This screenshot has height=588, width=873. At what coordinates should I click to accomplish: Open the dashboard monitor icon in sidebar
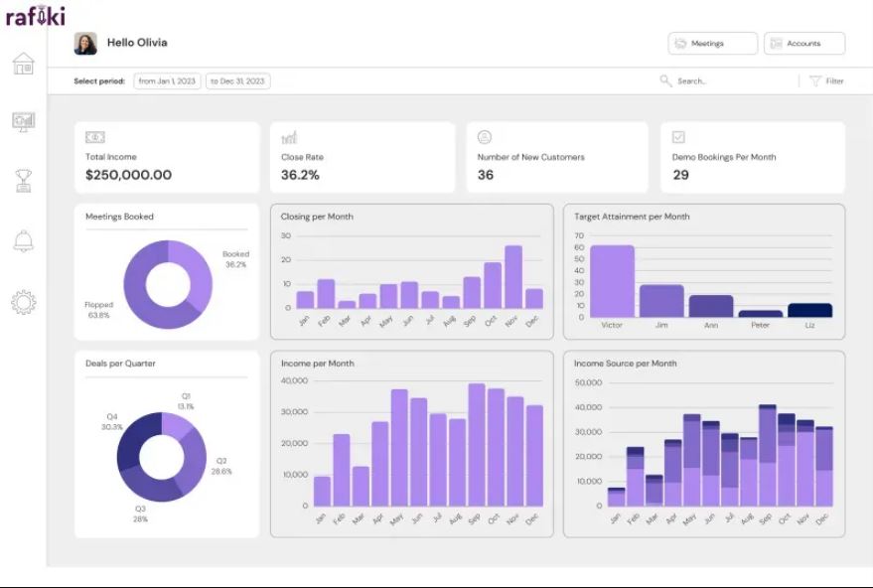[24, 121]
